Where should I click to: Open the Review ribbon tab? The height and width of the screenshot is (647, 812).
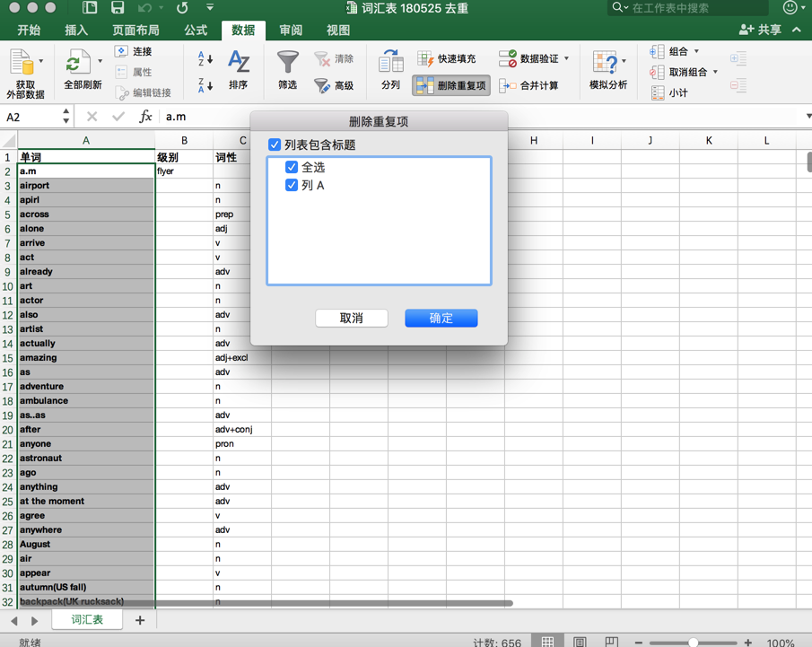(x=291, y=30)
